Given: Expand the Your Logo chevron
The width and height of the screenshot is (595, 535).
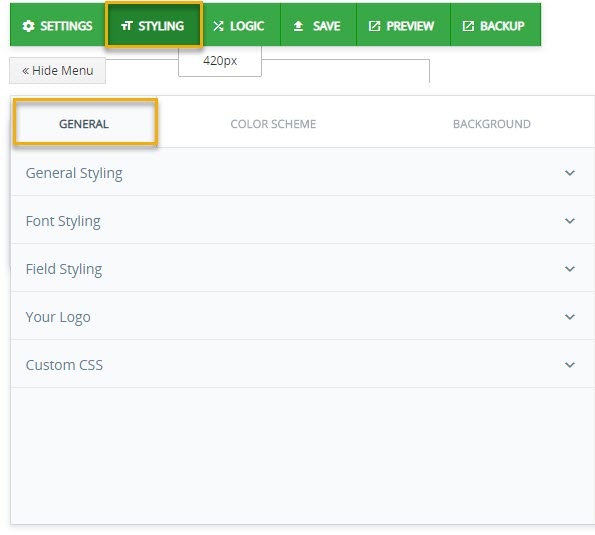Looking at the screenshot, I should [x=570, y=317].
